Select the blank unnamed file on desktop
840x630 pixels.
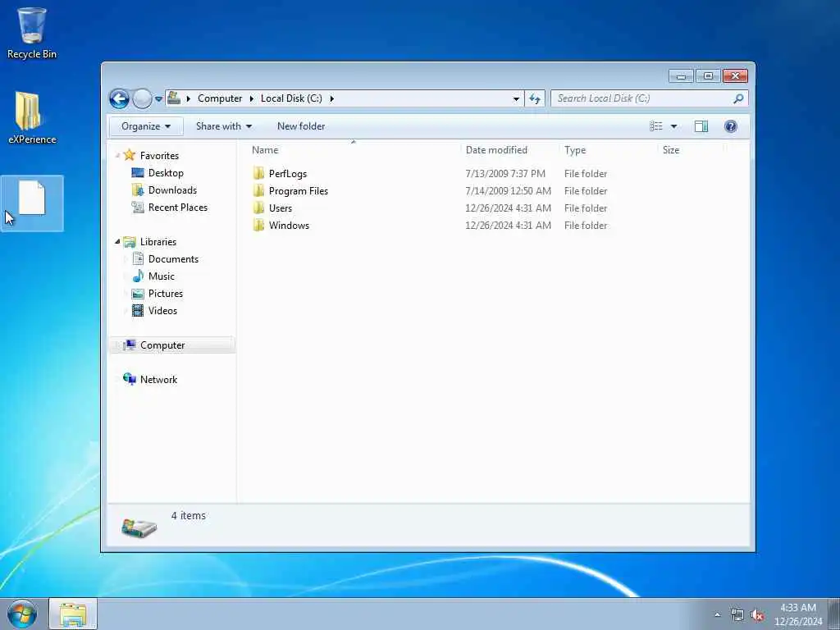pos(32,203)
